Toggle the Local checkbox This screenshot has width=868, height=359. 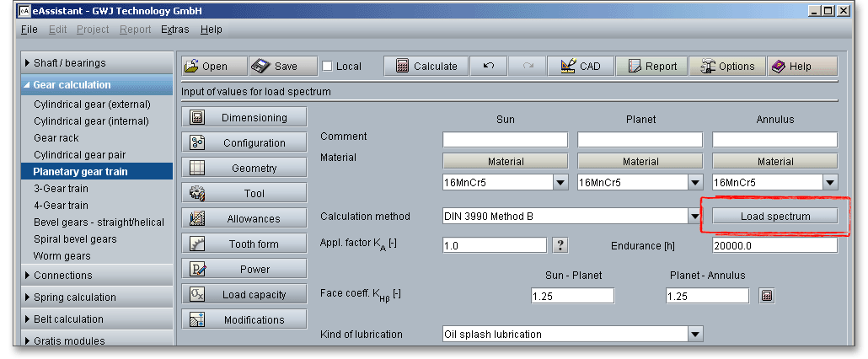point(329,67)
